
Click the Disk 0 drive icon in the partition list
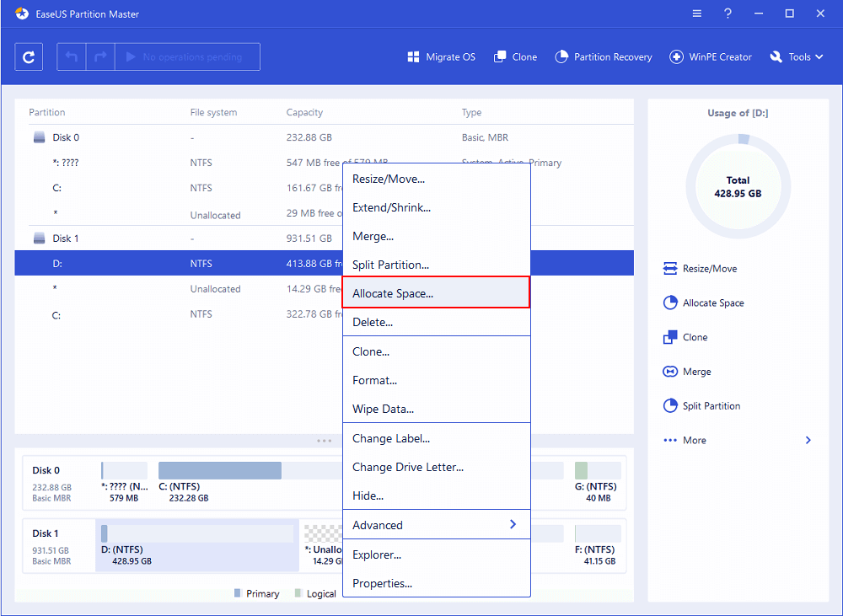(40, 137)
